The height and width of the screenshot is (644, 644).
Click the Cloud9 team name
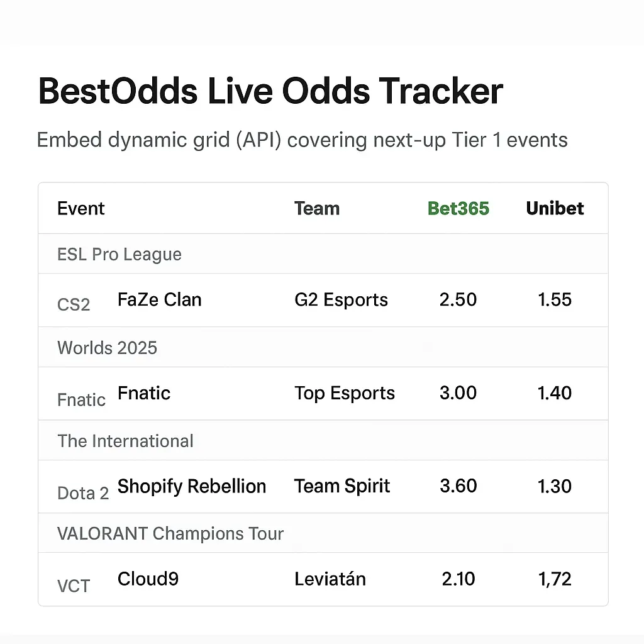[x=148, y=579]
